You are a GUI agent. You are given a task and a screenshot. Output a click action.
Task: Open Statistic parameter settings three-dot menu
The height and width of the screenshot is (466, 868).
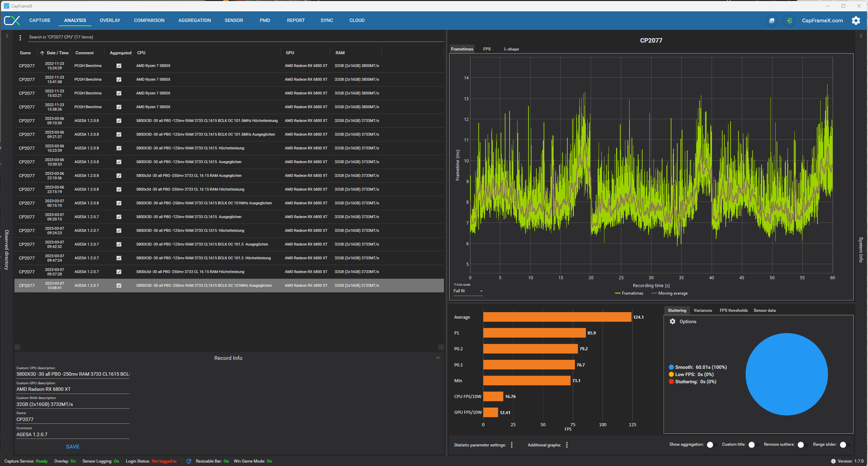[512, 445]
